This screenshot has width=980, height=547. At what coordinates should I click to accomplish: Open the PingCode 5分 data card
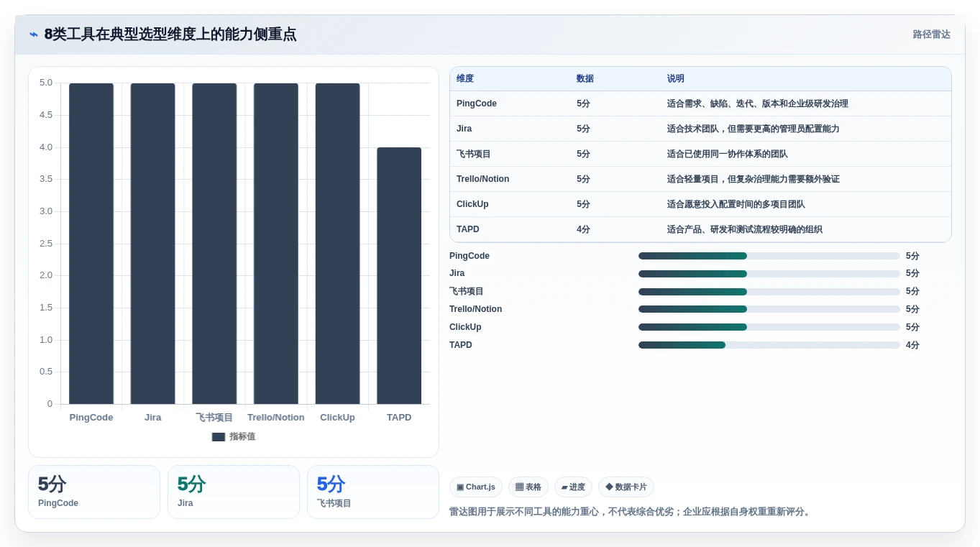pyautogui.click(x=94, y=492)
